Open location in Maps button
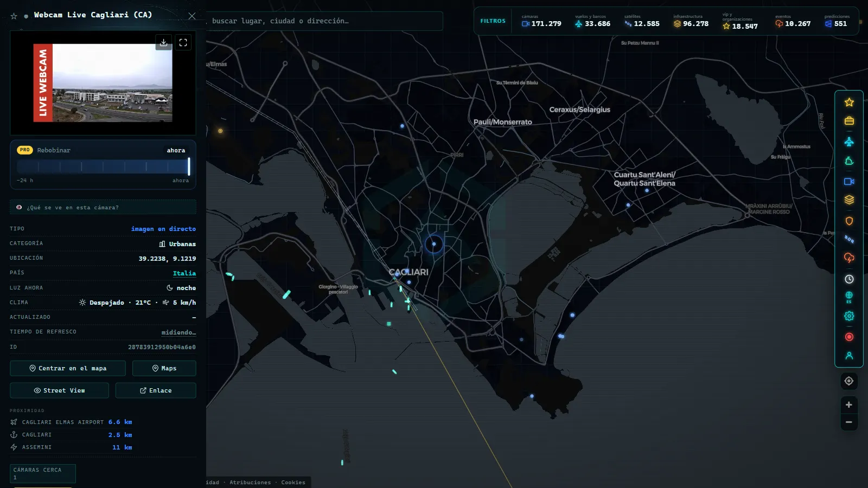Screen dimensions: 868x488 [164, 368]
